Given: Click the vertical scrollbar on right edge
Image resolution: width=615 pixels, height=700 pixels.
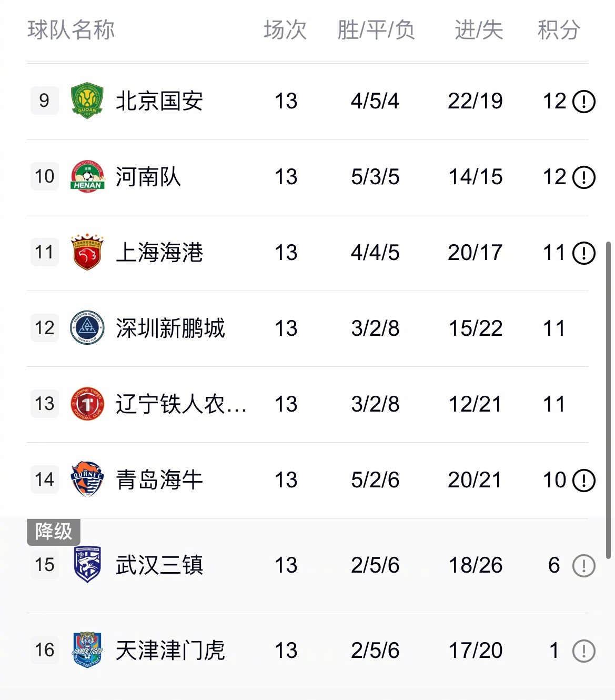Looking at the screenshot, I should pos(609,400).
